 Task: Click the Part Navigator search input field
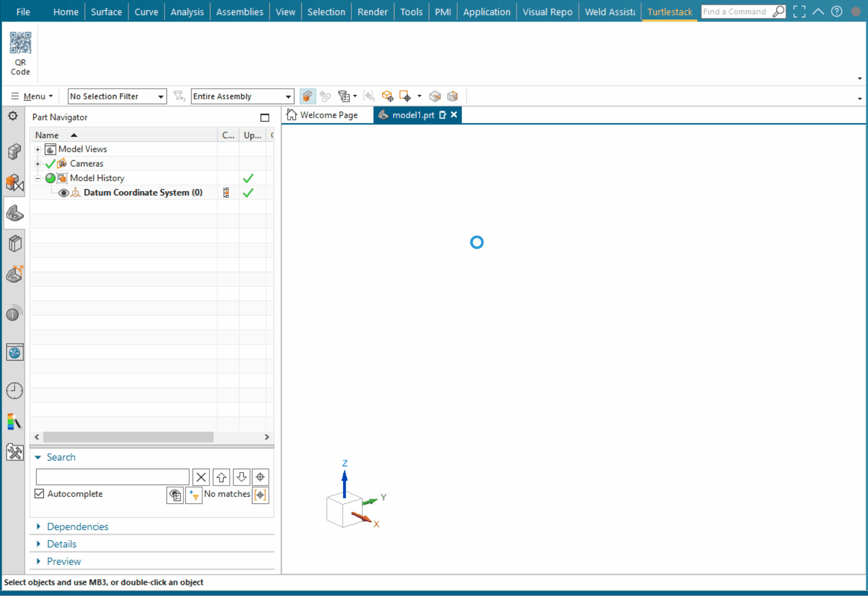[112, 477]
